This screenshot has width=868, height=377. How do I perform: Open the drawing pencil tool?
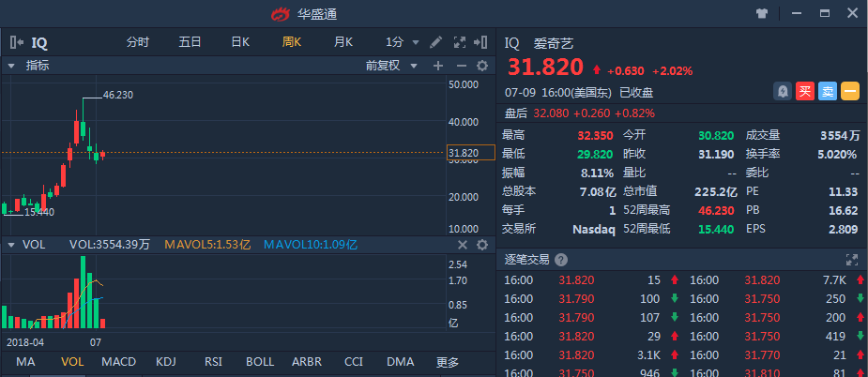(x=436, y=42)
